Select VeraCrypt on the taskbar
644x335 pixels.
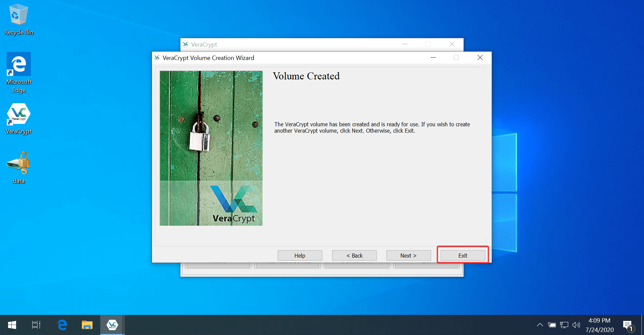pos(112,325)
